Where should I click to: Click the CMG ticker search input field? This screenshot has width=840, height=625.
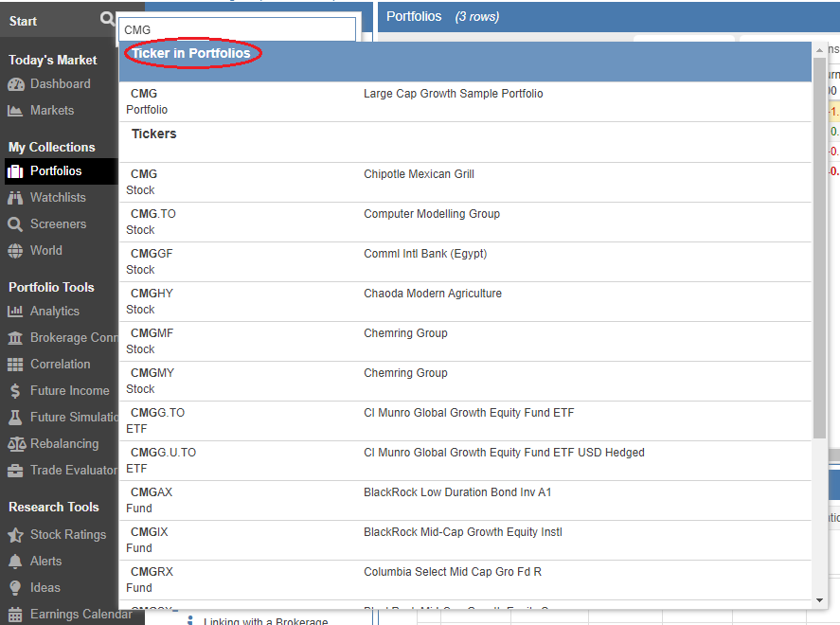(237, 30)
